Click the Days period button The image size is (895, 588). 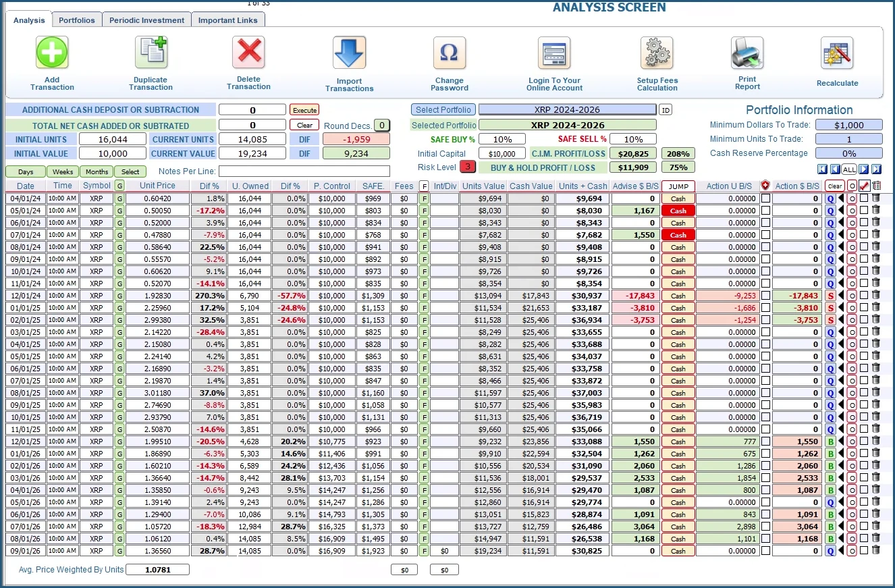point(26,171)
